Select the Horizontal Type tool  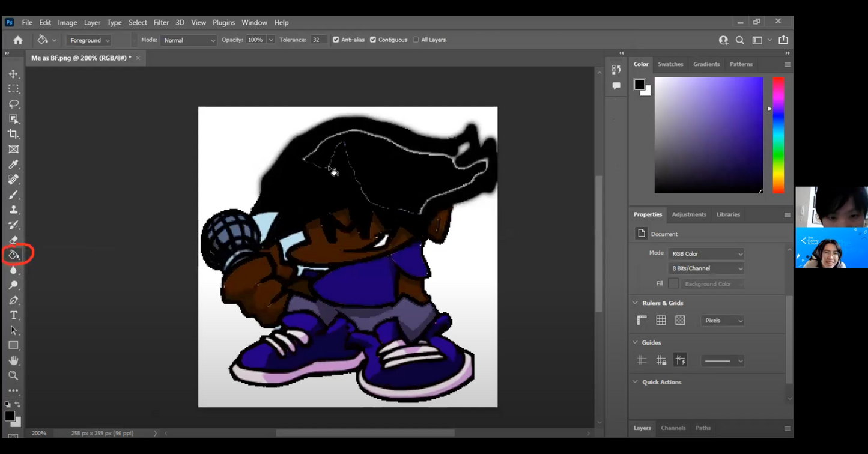(13, 315)
